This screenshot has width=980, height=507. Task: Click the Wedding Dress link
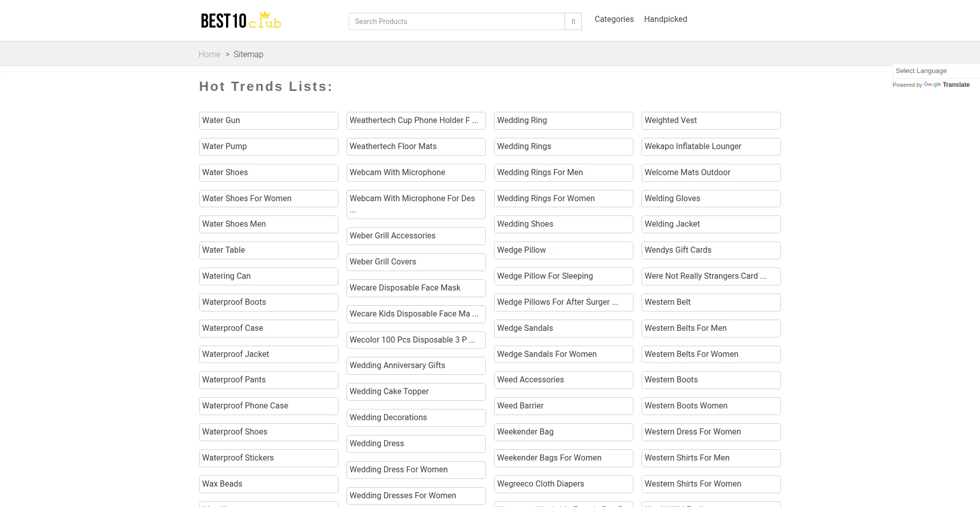(x=416, y=444)
